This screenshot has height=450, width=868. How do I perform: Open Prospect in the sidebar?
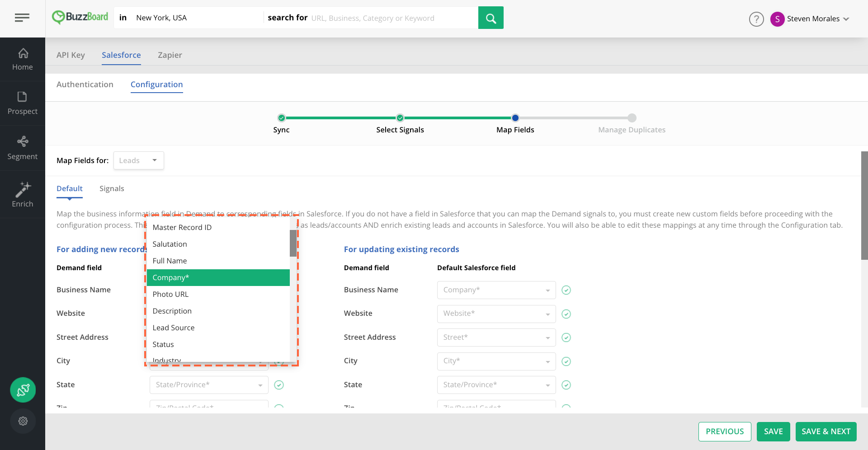coord(23,103)
